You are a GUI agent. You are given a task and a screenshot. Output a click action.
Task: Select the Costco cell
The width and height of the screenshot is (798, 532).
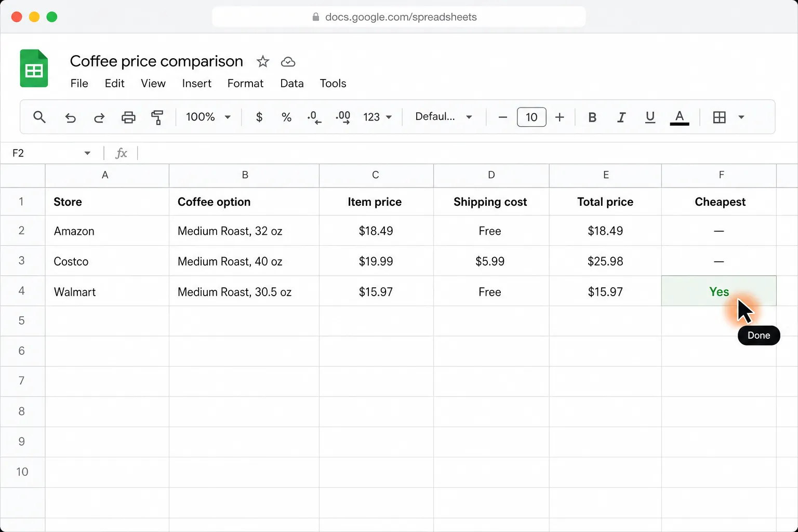(107, 261)
